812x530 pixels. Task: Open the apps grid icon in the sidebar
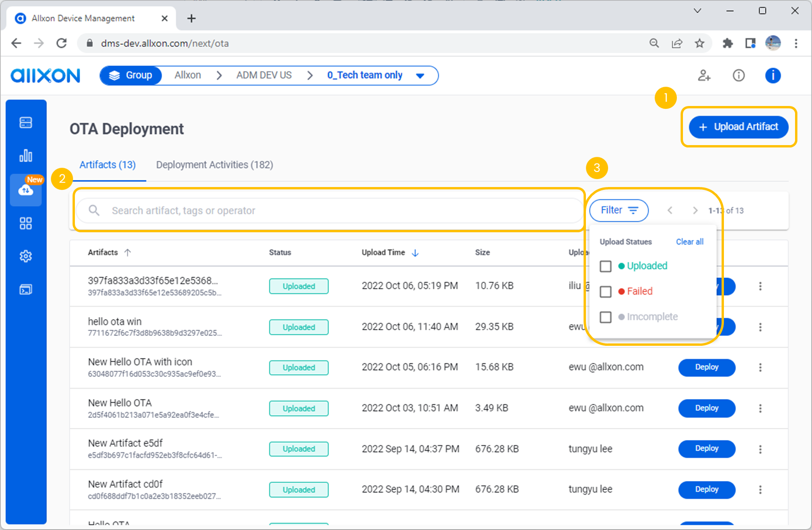pos(25,223)
